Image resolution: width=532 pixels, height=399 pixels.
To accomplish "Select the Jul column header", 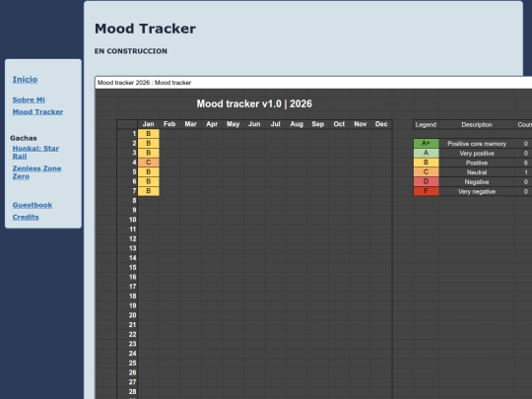I will tap(276, 124).
